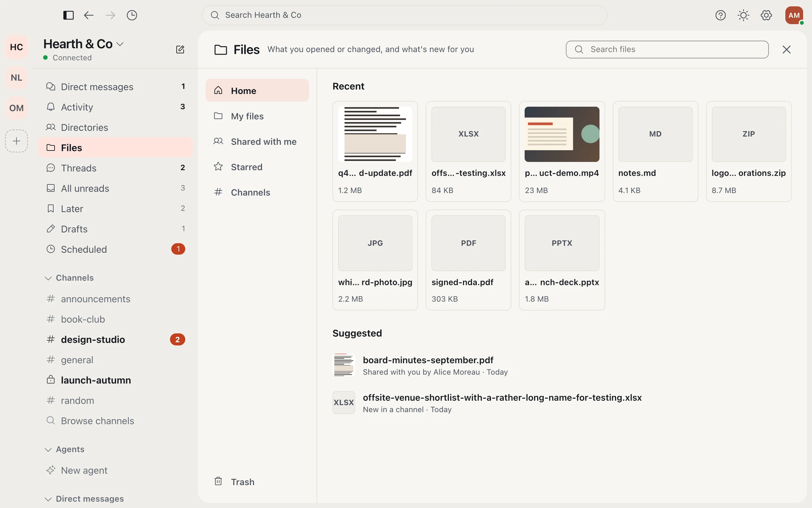Open the AM user avatar
Image resolution: width=812 pixels, height=508 pixels.
pyautogui.click(x=794, y=15)
